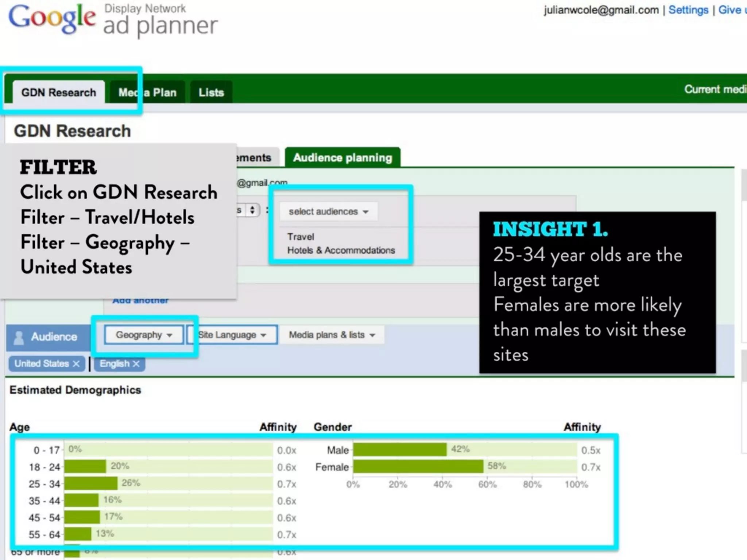Click the 25 - 34 age bar
This screenshot has height=560, width=747.
(x=91, y=483)
